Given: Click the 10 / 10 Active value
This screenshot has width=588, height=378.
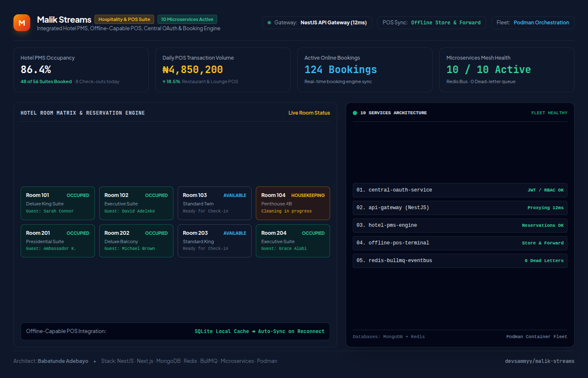Looking at the screenshot, I should tap(488, 70).
